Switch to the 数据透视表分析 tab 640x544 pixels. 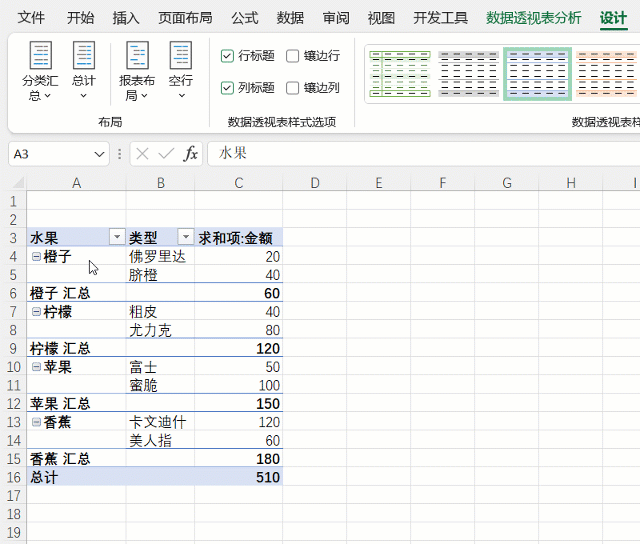tap(533, 18)
